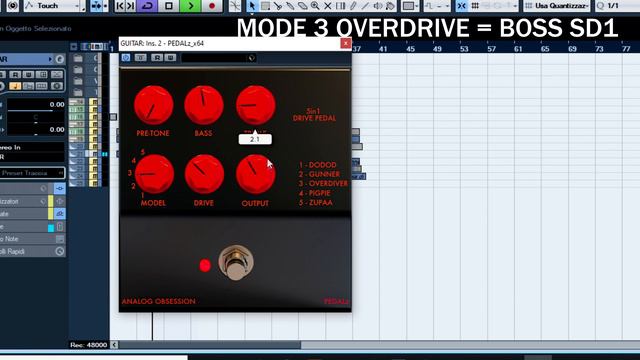Click the MODEL selector knob
640x360 pixels.
click(154, 174)
